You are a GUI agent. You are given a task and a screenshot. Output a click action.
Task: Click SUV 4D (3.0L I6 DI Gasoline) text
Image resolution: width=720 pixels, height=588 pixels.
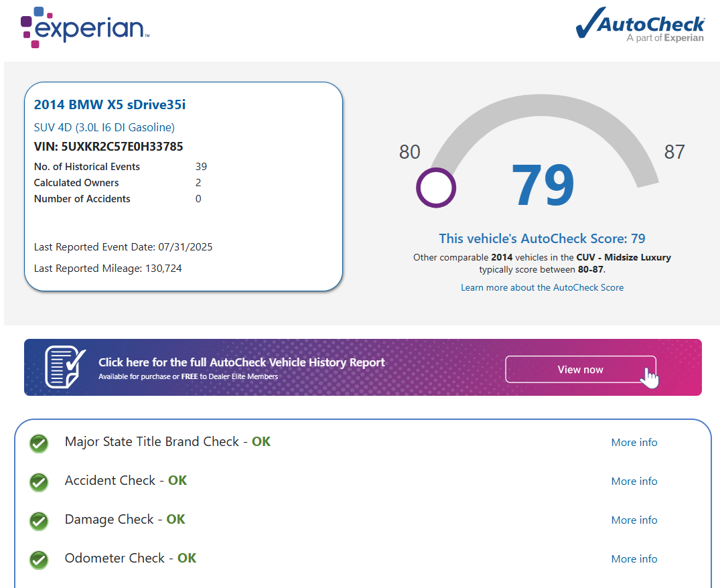pos(104,127)
